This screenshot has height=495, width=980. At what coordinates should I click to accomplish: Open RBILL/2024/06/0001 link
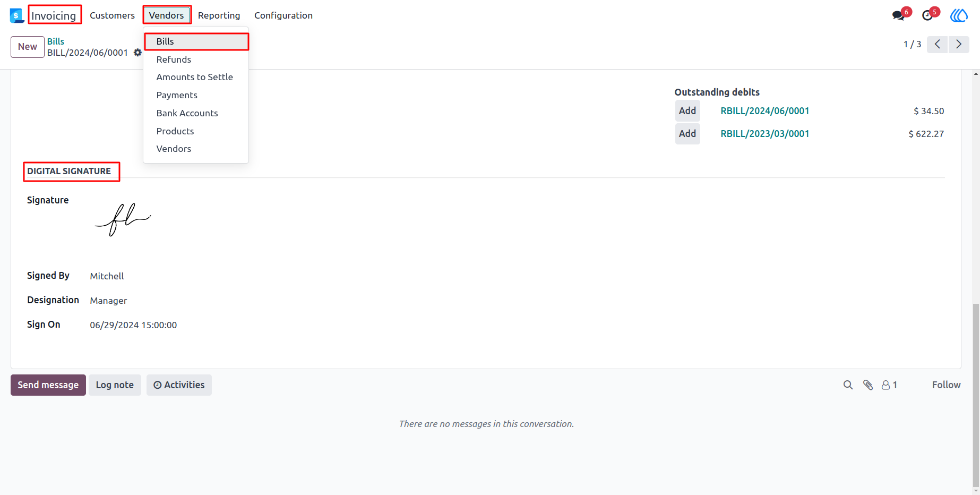pos(764,111)
